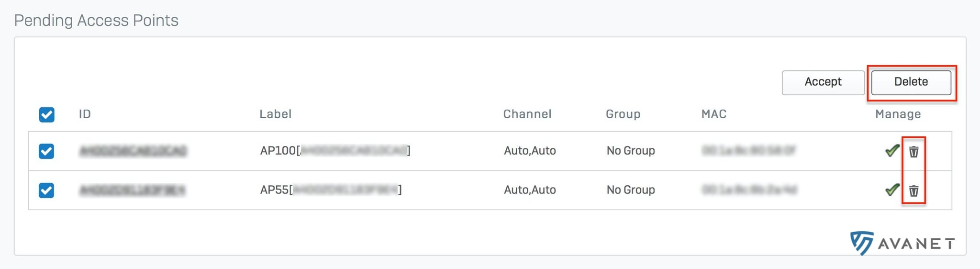The image size is (980, 269).
Task: Click the Auto,Auto channel cell in AP55 row
Action: [530, 190]
